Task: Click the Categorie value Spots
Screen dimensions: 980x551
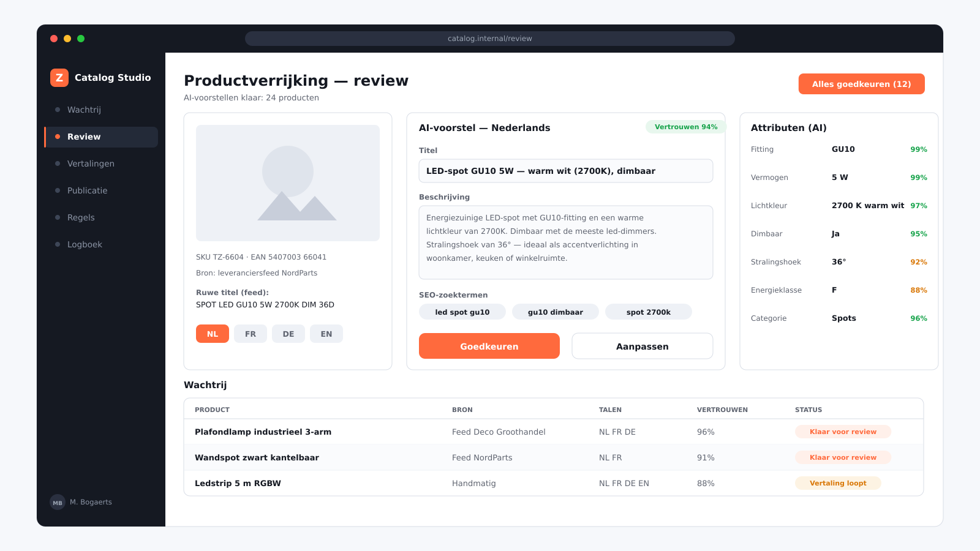Action: click(x=844, y=318)
